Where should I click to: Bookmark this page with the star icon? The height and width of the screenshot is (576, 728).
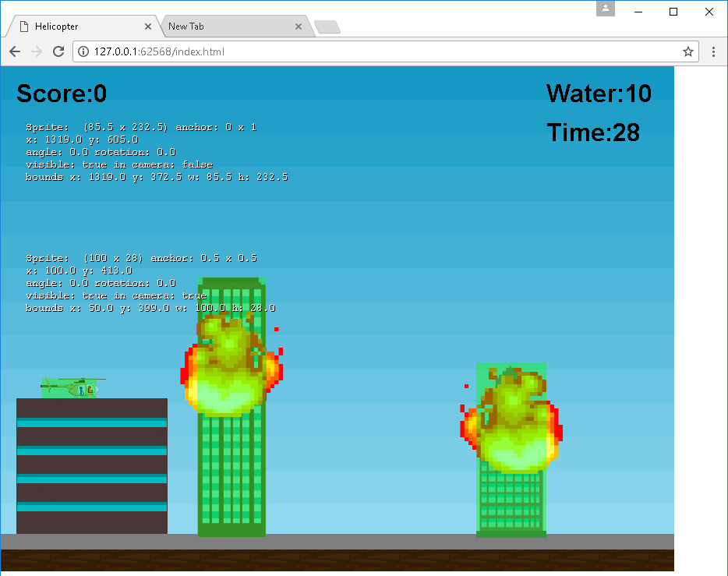tap(687, 51)
